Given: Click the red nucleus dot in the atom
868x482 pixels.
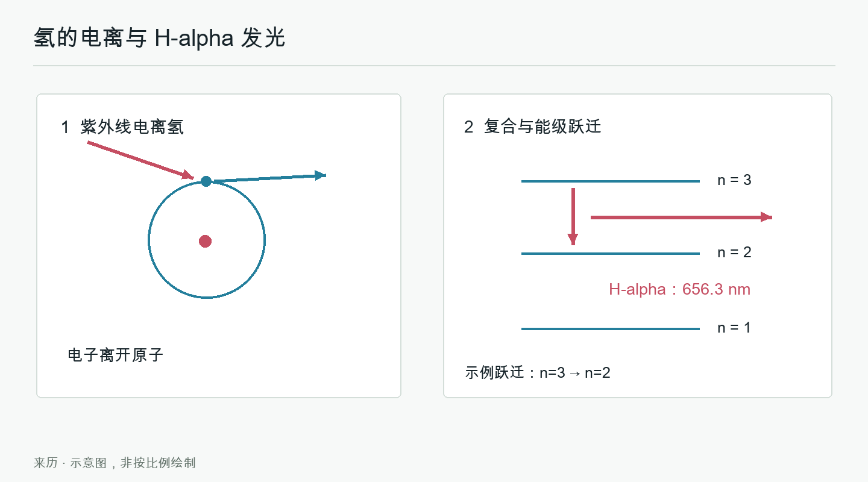Looking at the screenshot, I should tap(205, 241).
